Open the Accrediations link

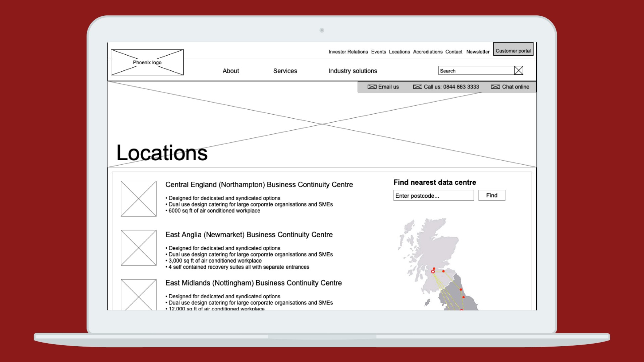coord(428,52)
